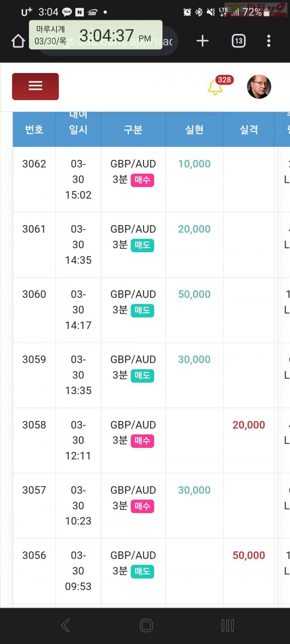Tap the Android back navigation button
The width and height of the screenshot is (290, 644).
click(65, 626)
